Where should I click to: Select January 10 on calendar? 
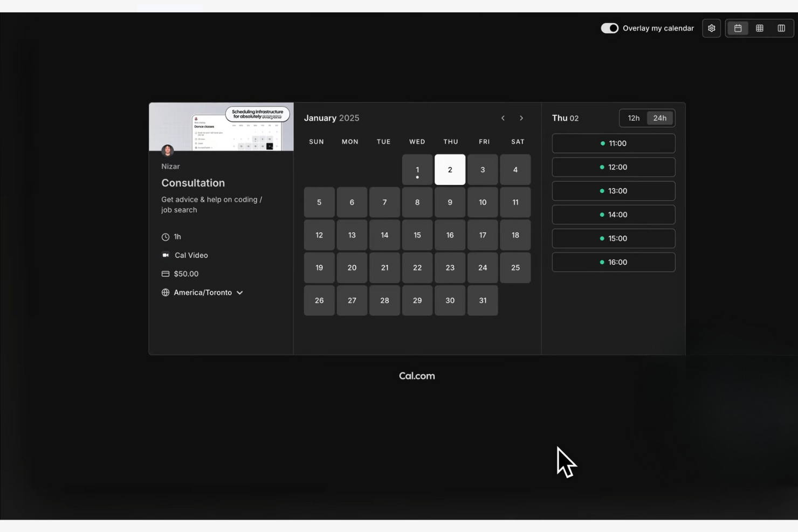pos(483,202)
